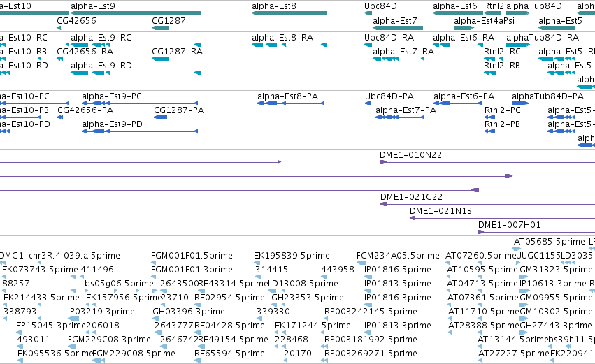Select the DME1-007H01 clone feature
This screenshot has width=595, height=364.
tap(536, 232)
